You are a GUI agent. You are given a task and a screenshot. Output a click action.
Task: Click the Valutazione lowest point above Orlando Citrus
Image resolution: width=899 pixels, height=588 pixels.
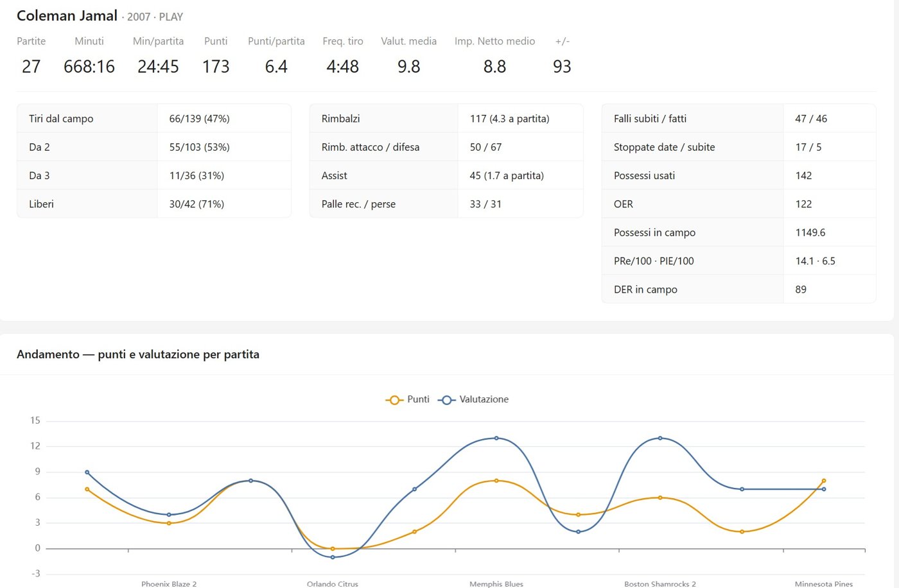pos(333,557)
